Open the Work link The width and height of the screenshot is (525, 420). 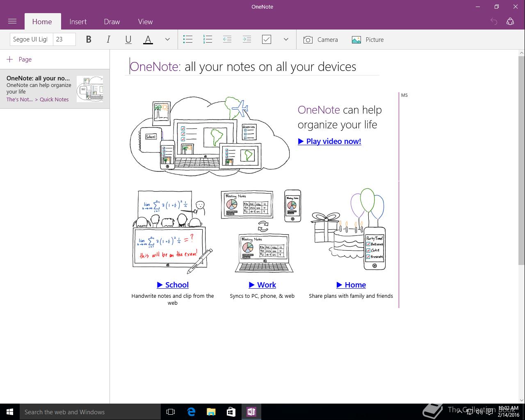[x=262, y=285]
